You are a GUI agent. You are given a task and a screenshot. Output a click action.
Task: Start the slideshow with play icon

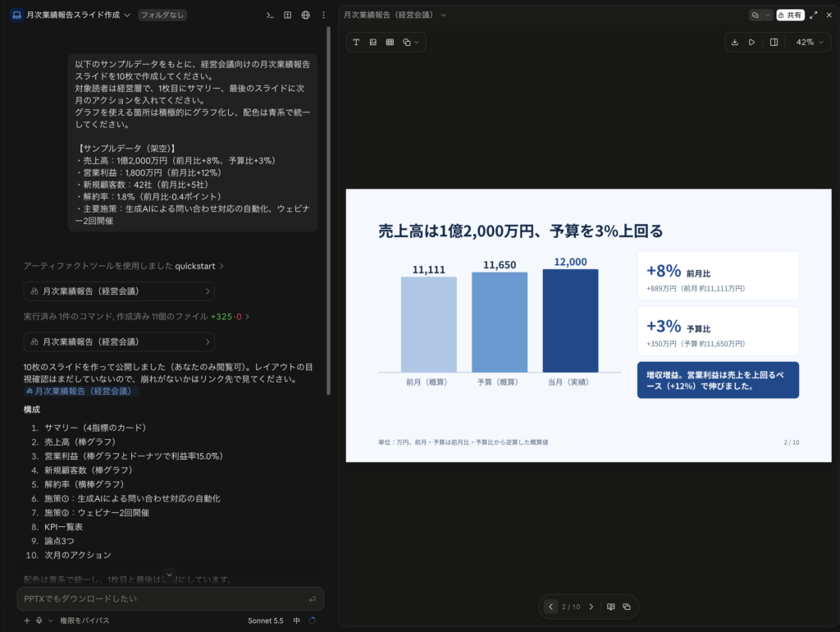tap(751, 42)
